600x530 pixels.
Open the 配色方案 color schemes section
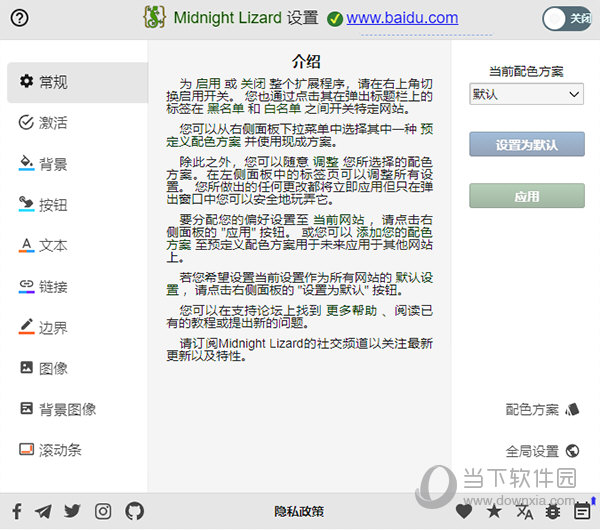[542, 410]
